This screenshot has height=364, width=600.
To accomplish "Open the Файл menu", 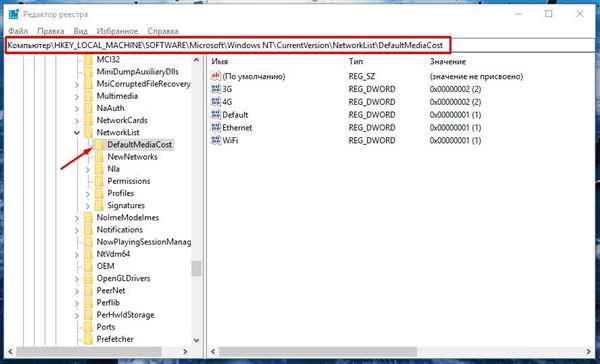I will point(18,31).
